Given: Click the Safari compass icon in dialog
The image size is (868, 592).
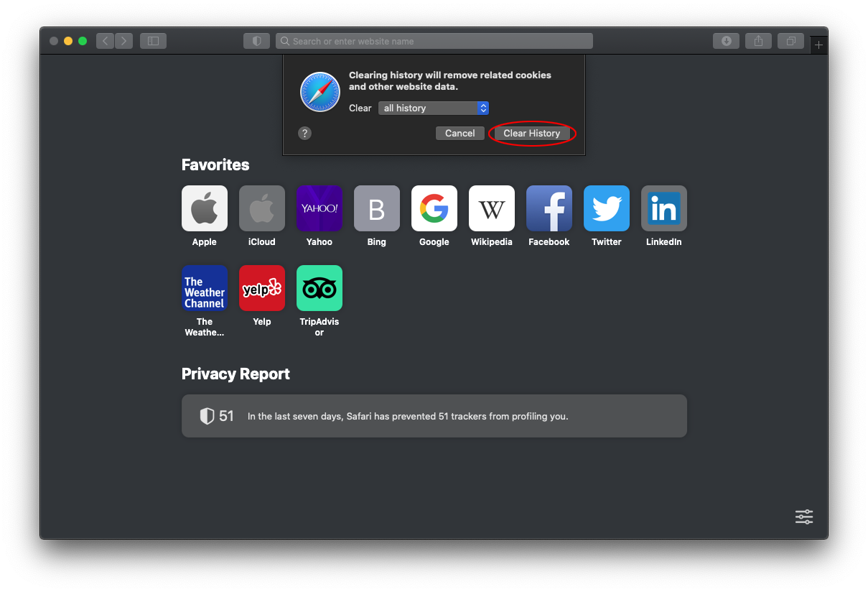Looking at the screenshot, I should tap(320, 92).
